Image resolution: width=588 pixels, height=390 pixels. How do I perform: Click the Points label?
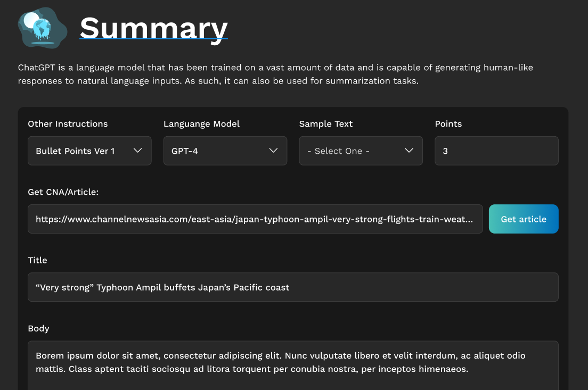point(448,124)
